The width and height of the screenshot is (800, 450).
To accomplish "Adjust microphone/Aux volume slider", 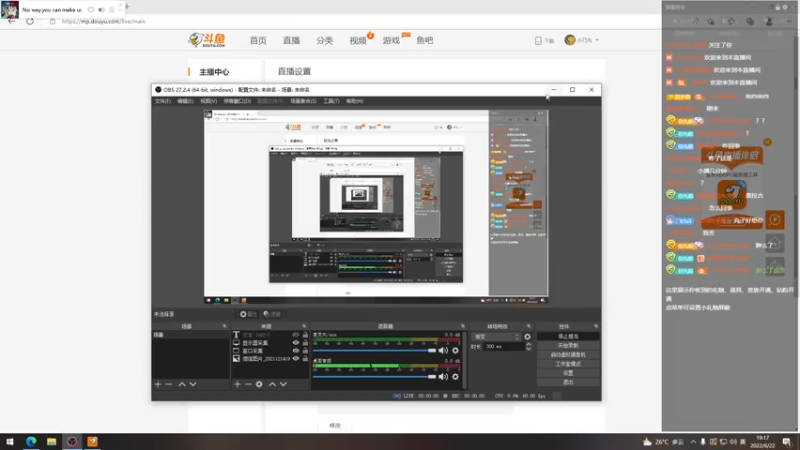I will click(374, 351).
